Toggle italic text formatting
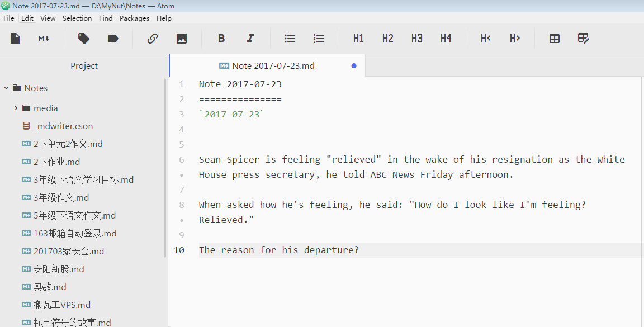 250,38
